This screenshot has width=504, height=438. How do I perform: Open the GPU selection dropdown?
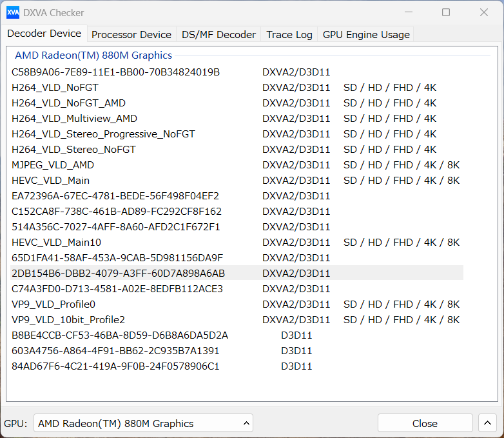coord(143,423)
